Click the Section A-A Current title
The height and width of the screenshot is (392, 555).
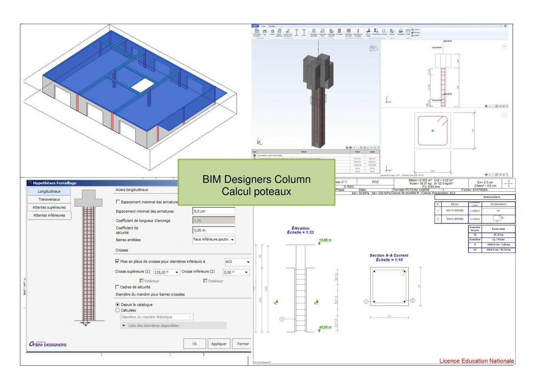389,255
